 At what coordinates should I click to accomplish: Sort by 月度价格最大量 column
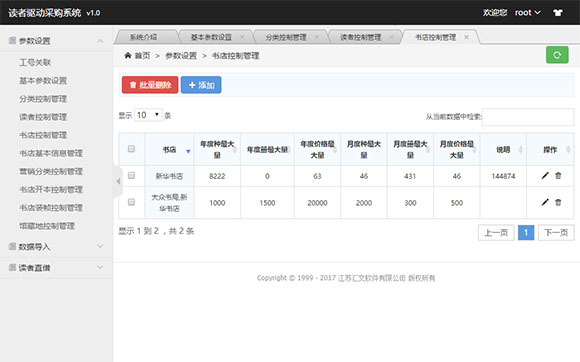pos(457,149)
